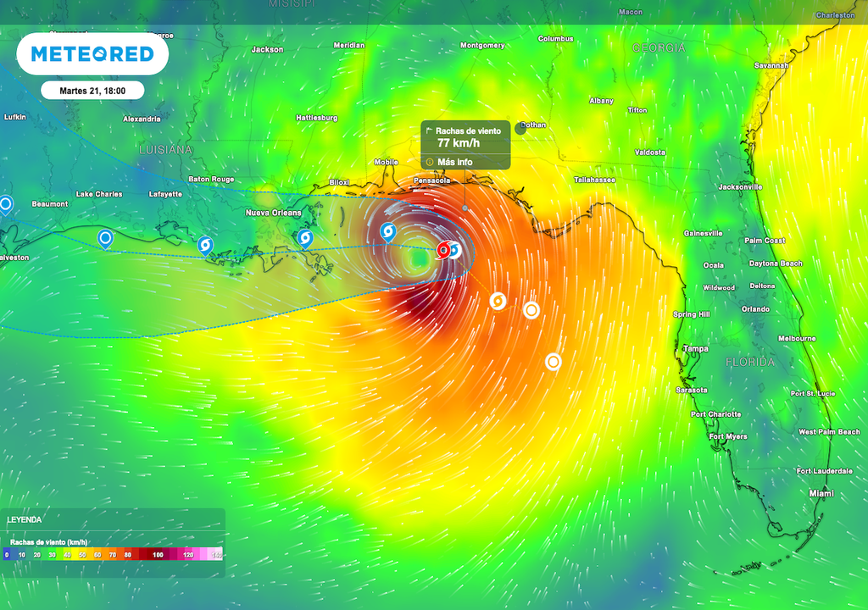The height and width of the screenshot is (610, 868).
Task: Click the 50 swatch in wind legend
Action: click(82, 554)
